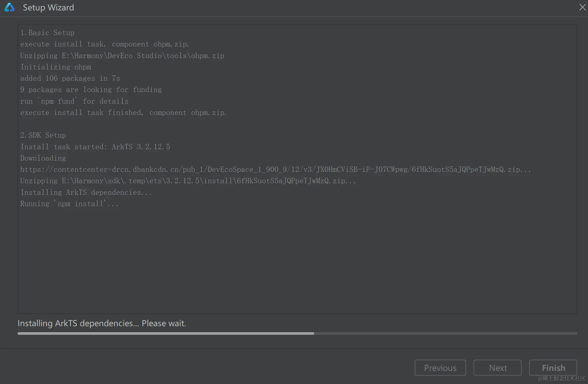Click 'Install task started: ArkTS 3.2.12.5' line

tap(95, 147)
